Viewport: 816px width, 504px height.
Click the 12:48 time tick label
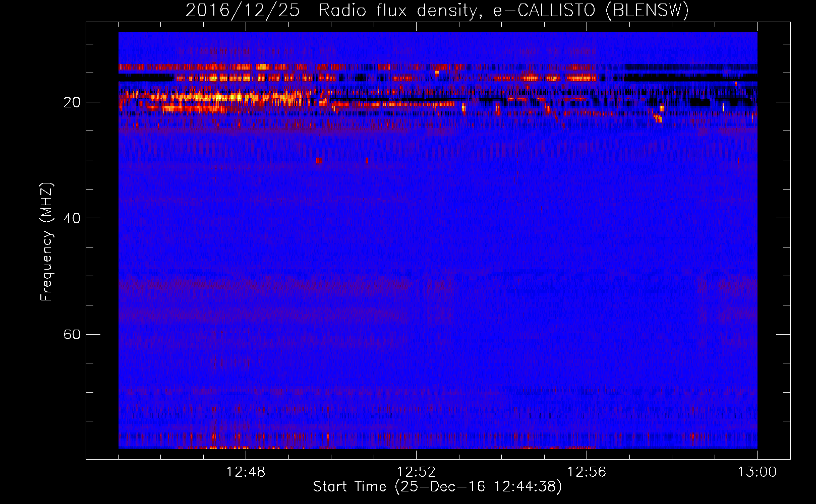point(246,472)
